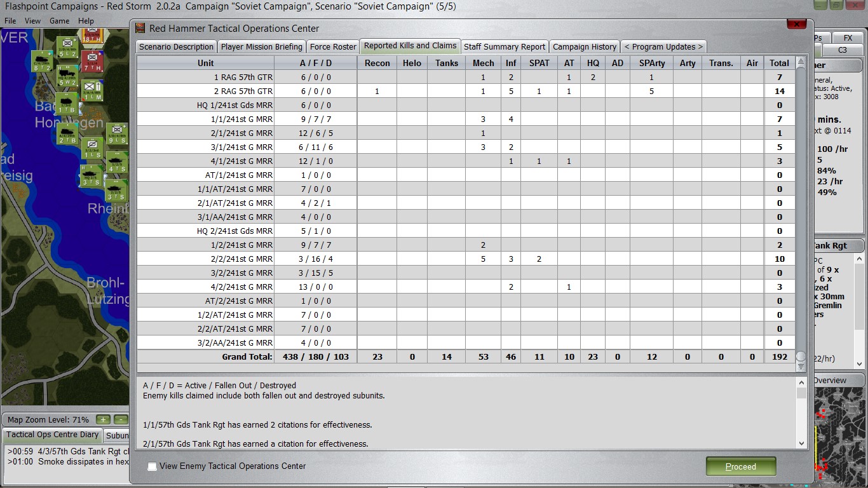Click the "Map Zoom Level: 71%" label
Screen dimensions: 868x488
(x=48, y=420)
